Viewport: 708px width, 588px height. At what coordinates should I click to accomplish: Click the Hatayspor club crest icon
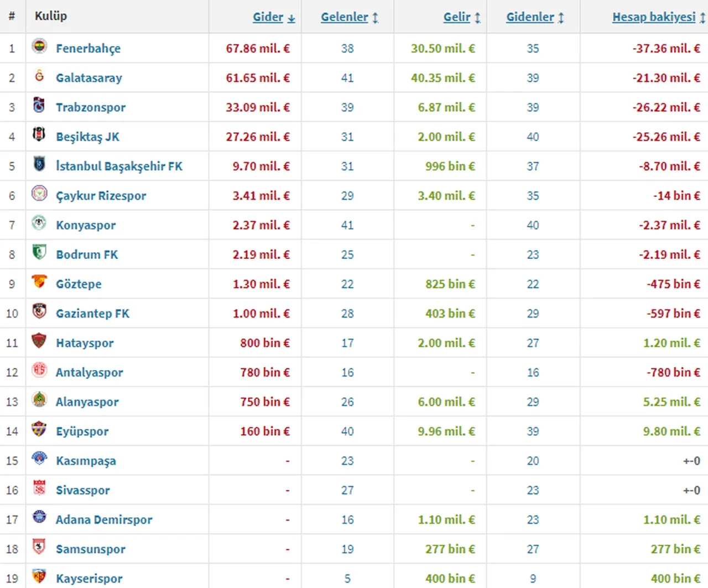pos(39,341)
